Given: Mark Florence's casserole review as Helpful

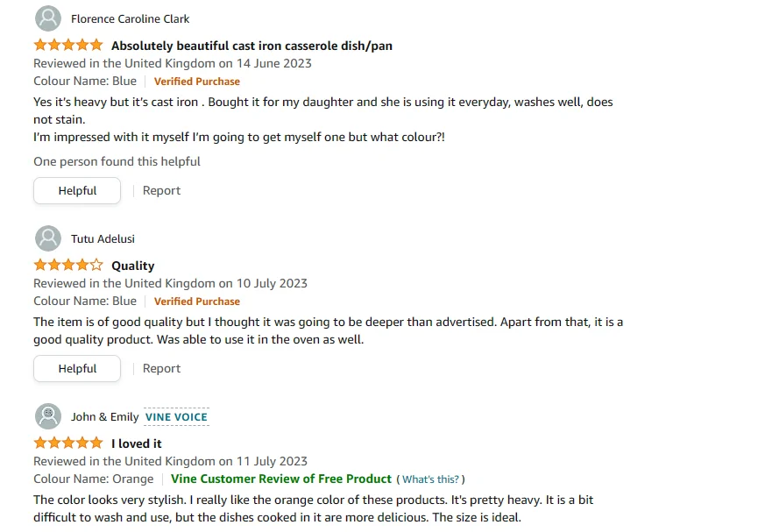Looking at the screenshot, I should pos(77,190).
